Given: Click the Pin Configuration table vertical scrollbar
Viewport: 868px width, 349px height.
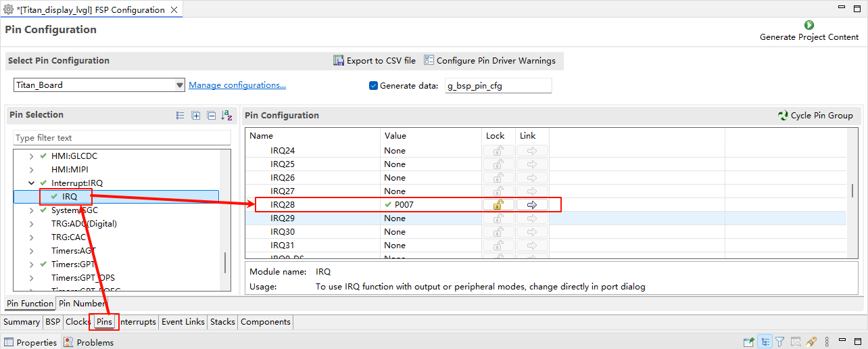Looking at the screenshot, I should 852,191.
